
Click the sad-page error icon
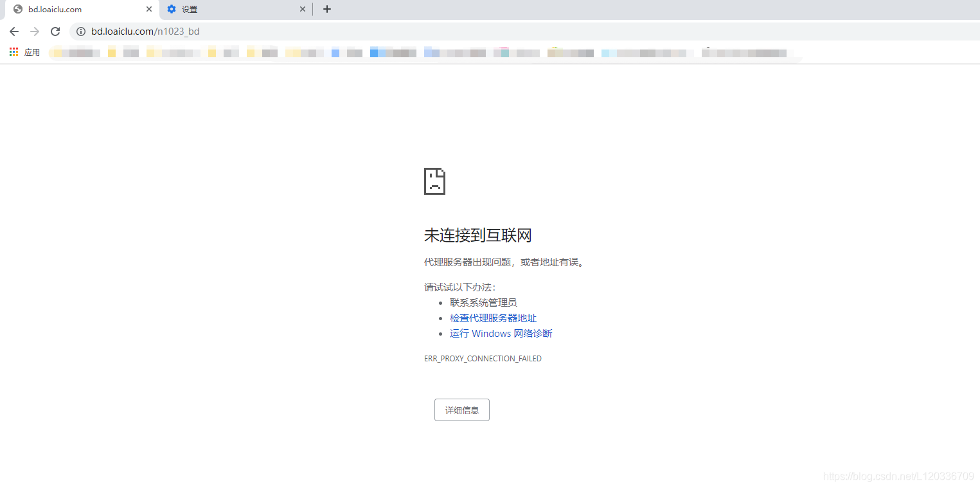pyautogui.click(x=434, y=181)
